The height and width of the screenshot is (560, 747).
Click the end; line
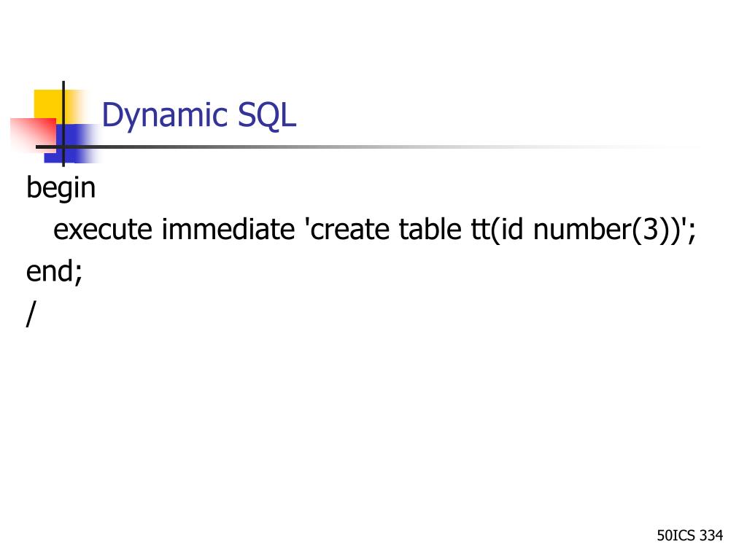[54, 271]
